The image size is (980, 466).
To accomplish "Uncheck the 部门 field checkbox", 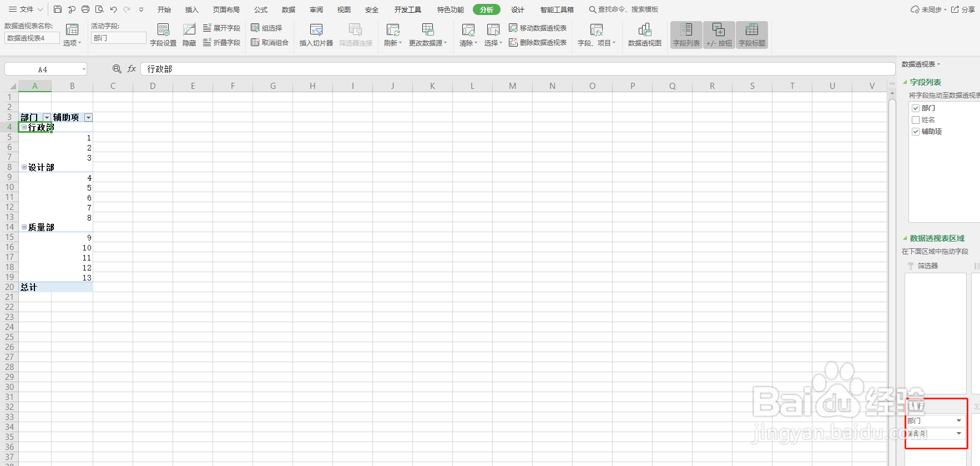I will click(x=916, y=108).
